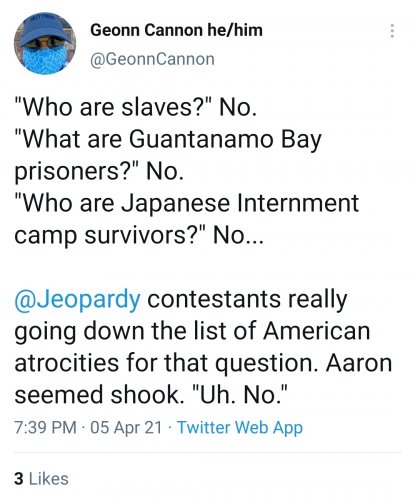This screenshot has width=415, height=500.
Task: Open the @GeonnCannon handle profile
Action: point(152,59)
